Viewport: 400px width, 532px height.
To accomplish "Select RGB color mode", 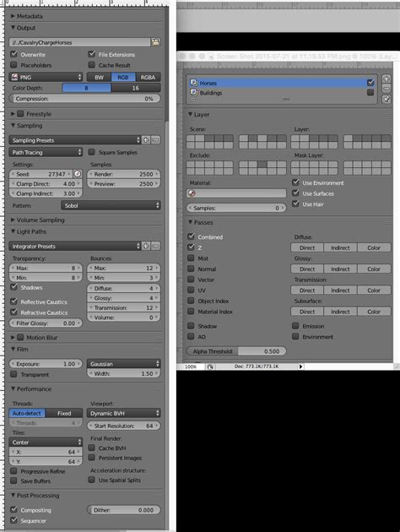I will [123, 78].
